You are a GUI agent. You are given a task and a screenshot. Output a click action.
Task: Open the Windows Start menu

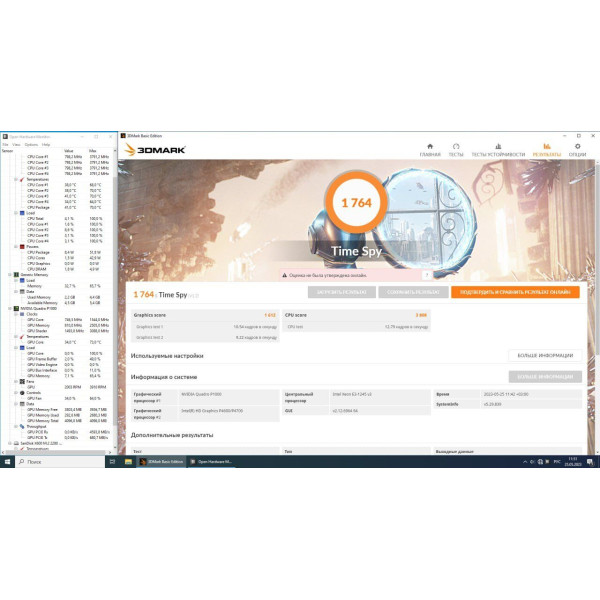7,462
